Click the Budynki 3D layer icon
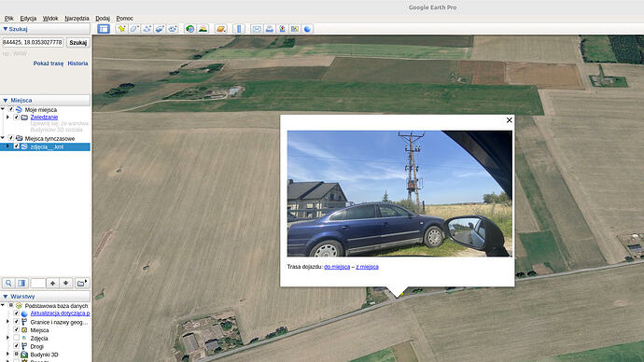Viewport: 644px width, 362px height. coord(24,355)
